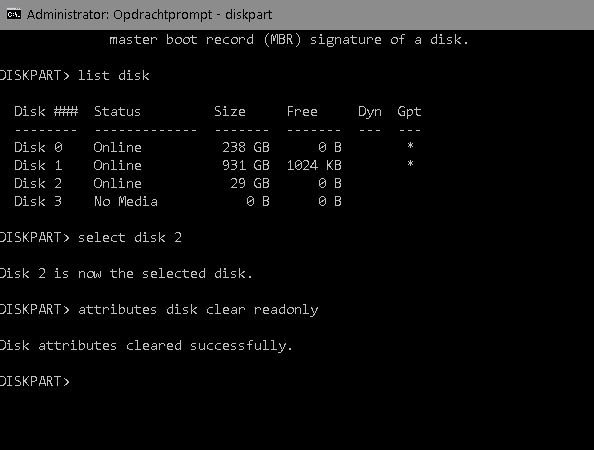Image resolution: width=594 pixels, height=450 pixels.
Task: Click the window title 'Administrator: Opdrachtprompt - diskpart'
Action: [x=149, y=14]
